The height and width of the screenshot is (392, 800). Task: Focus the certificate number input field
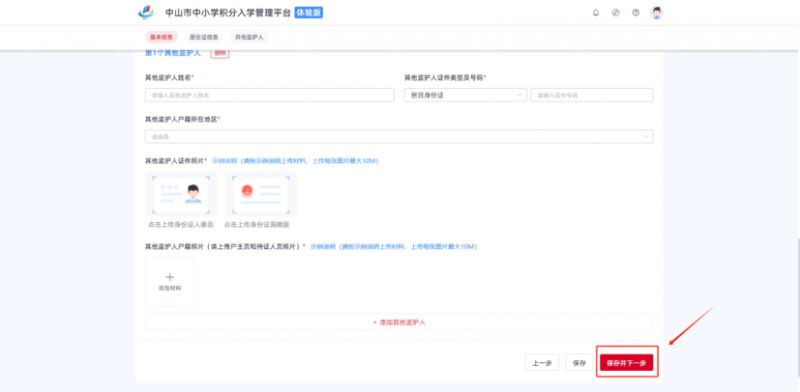point(592,95)
